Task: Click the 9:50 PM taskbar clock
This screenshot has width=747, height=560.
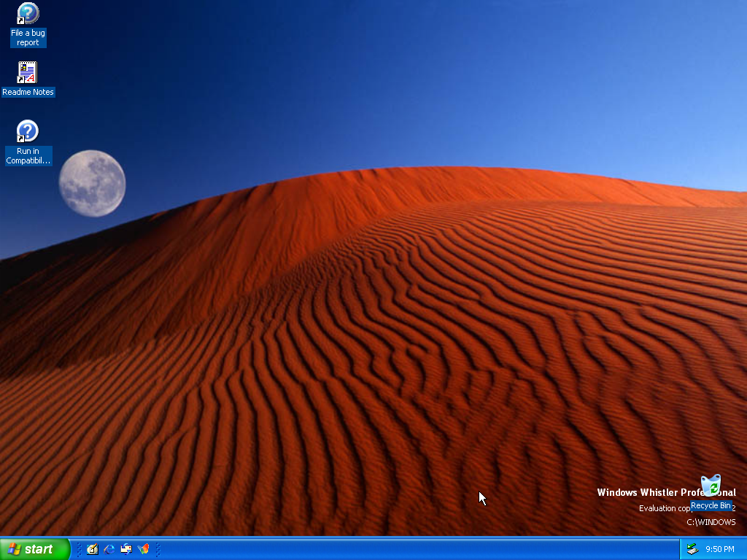Action: point(719,549)
